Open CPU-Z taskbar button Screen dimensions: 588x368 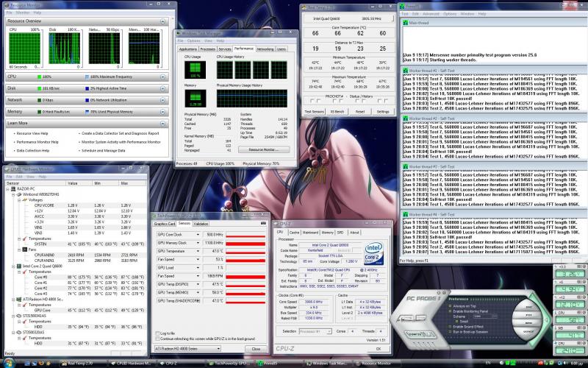[x=179, y=363]
